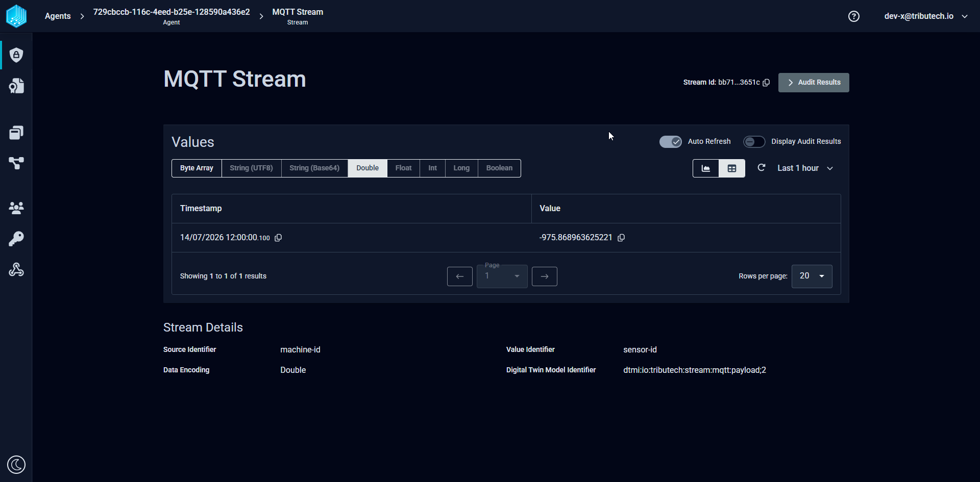Go to previous page arrow button
This screenshot has width=980, height=482.
click(x=460, y=276)
